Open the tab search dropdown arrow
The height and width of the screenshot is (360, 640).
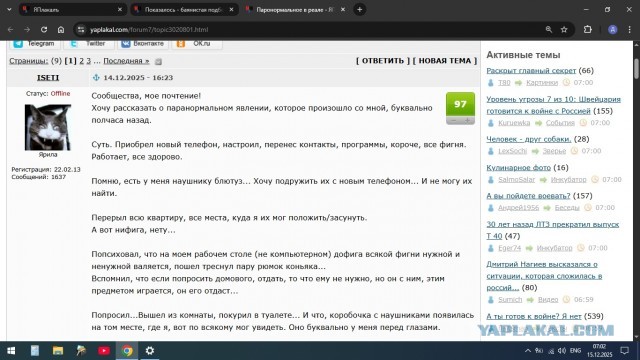[x=9, y=9]
